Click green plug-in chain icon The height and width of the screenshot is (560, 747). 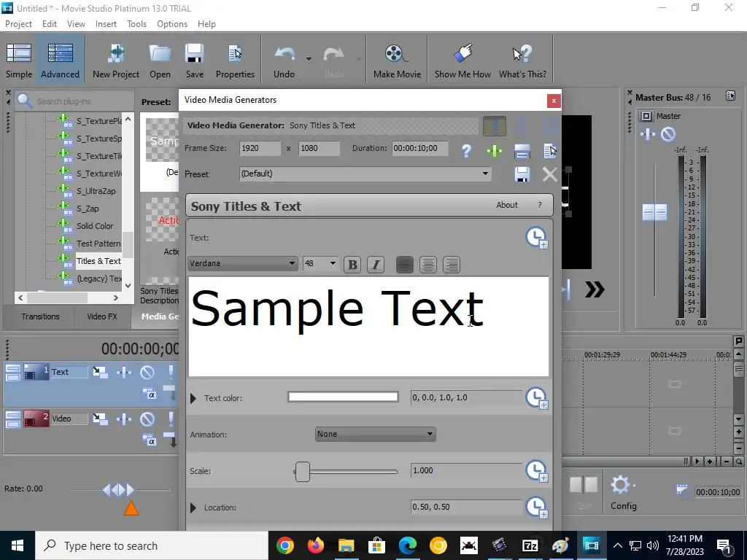(495, 151)
